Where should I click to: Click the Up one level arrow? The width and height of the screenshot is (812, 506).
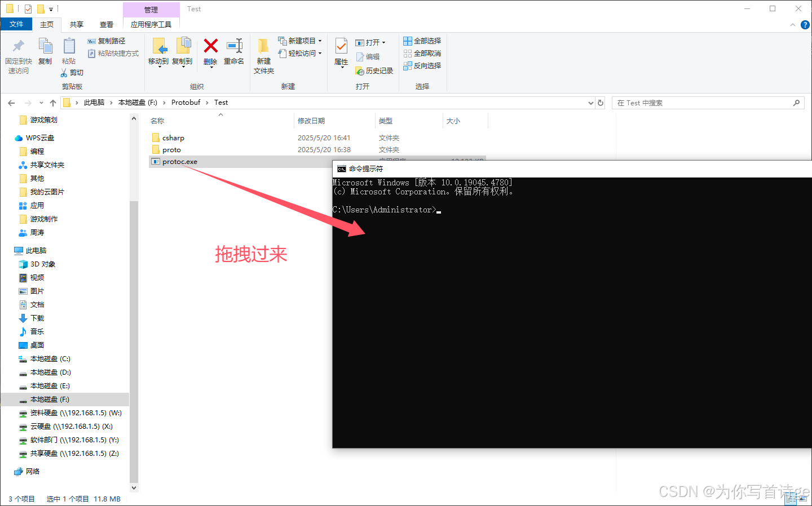[x=53, y=103]
